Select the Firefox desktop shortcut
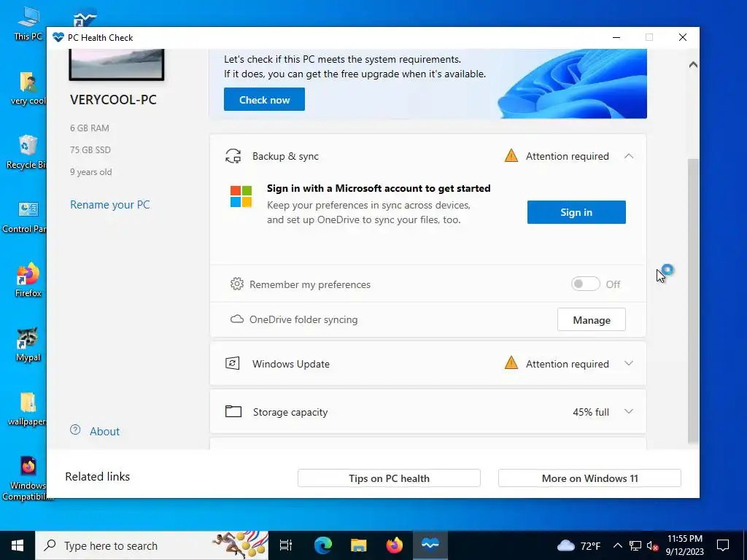 [x=28, y=280]
